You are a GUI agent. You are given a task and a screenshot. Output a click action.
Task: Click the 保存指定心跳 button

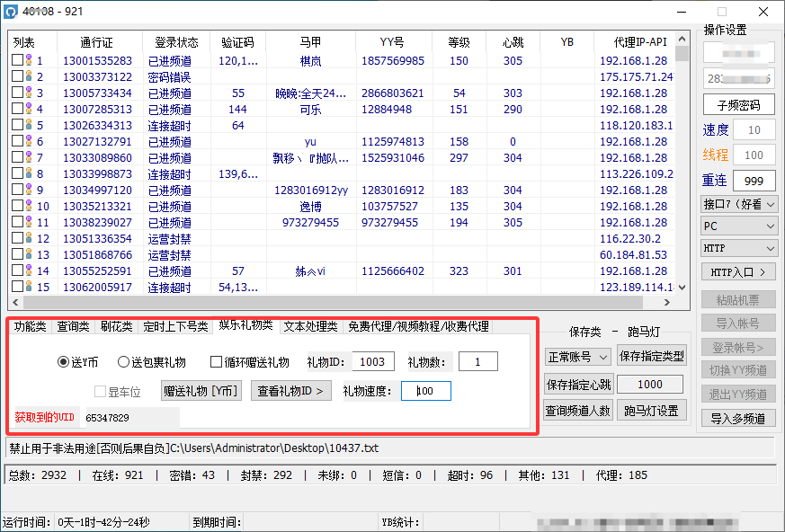578,385
